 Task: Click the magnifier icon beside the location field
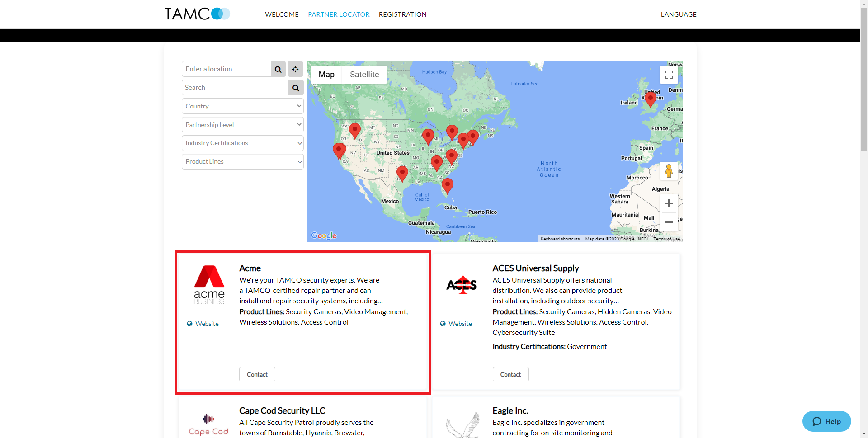[278, 69]
